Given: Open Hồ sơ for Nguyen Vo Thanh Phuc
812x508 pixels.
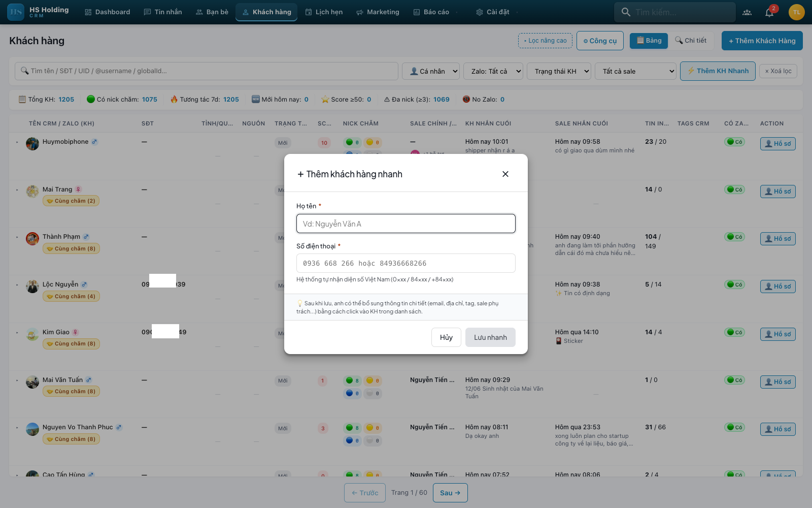Looking at the screenshot, I should pos(777,429).
